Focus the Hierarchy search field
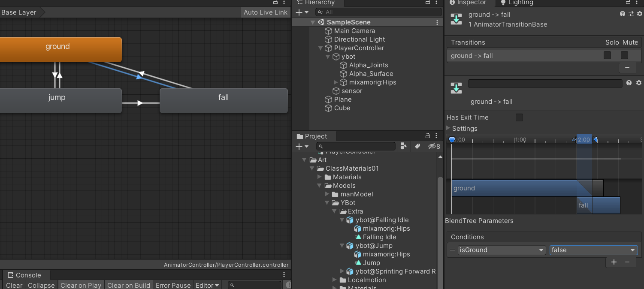The image size is (644, 289). click(x=378, y=12)
